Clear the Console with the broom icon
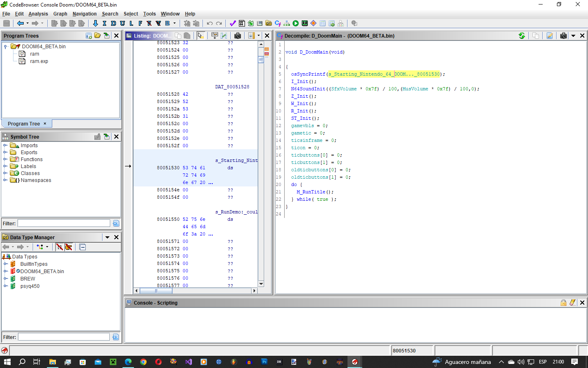 click(x=572, y=303)
